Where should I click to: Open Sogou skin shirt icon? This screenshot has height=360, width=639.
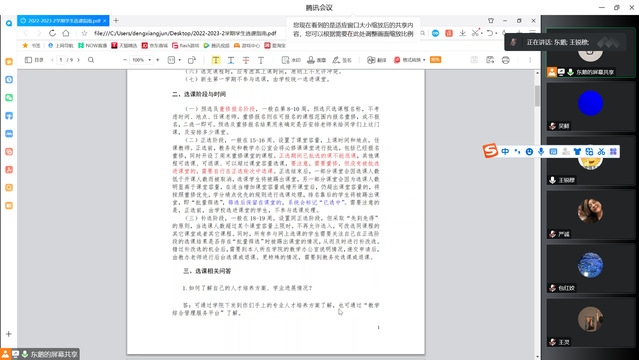577,152
